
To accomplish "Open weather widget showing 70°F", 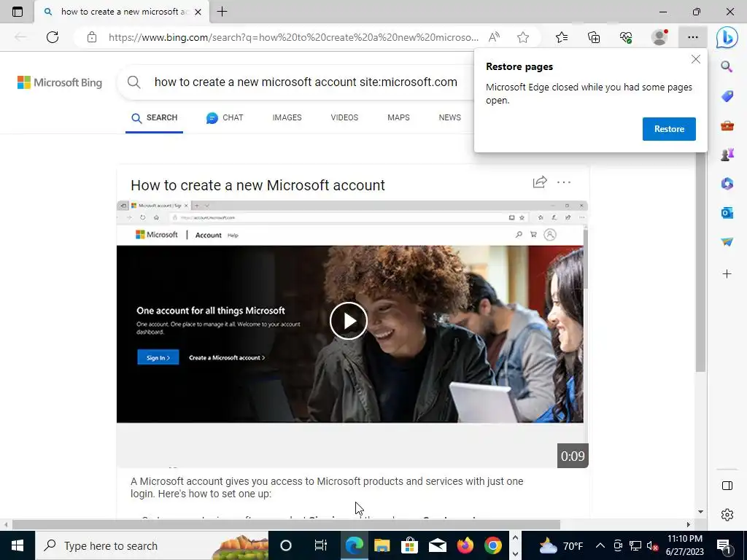I will coord(561,545).
